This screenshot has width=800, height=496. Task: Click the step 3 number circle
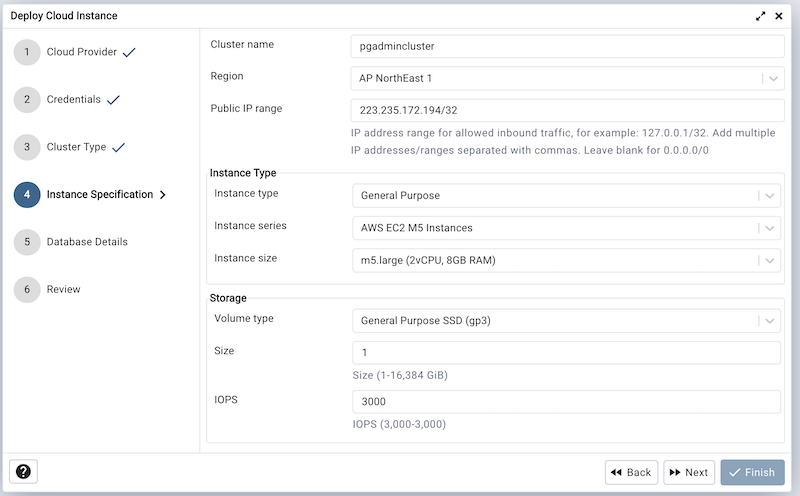(x=27, y=147)
